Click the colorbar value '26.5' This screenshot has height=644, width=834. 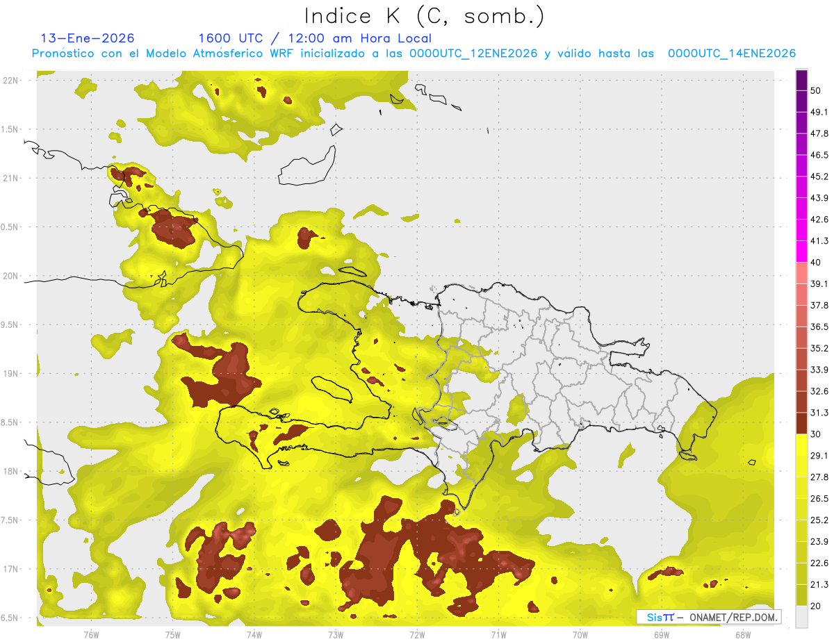(819, 499)
